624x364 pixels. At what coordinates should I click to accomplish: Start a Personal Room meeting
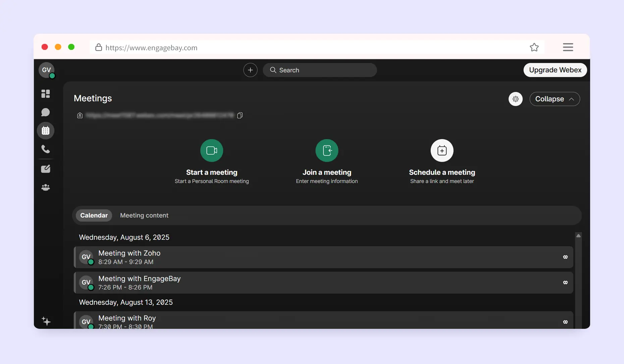(212, 151)
